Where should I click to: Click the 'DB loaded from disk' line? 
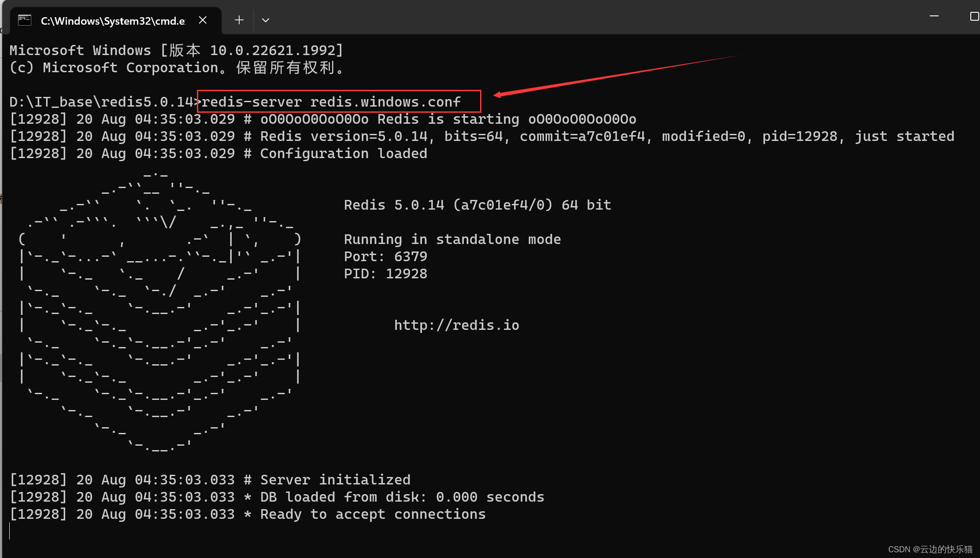tap(277, 497)
